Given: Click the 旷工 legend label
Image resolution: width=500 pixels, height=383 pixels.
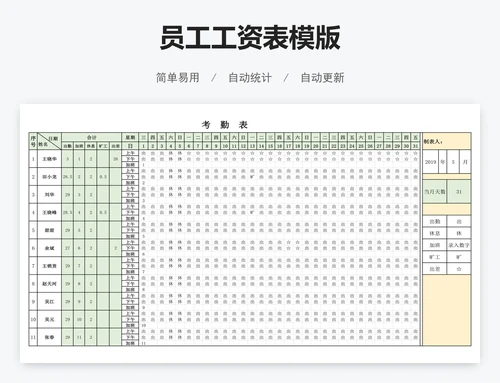Looking at the screenshot, I should (x=435, y=257).
